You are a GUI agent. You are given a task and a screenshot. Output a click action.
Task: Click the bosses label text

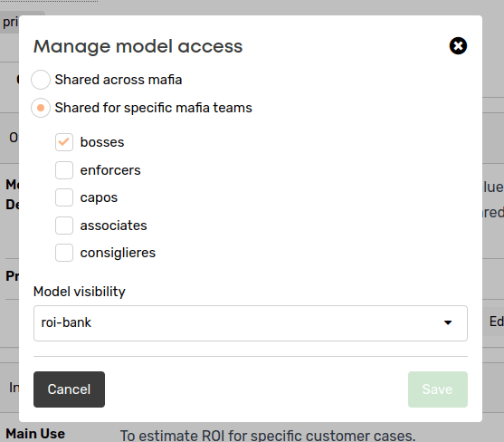(x=102, y=142)
